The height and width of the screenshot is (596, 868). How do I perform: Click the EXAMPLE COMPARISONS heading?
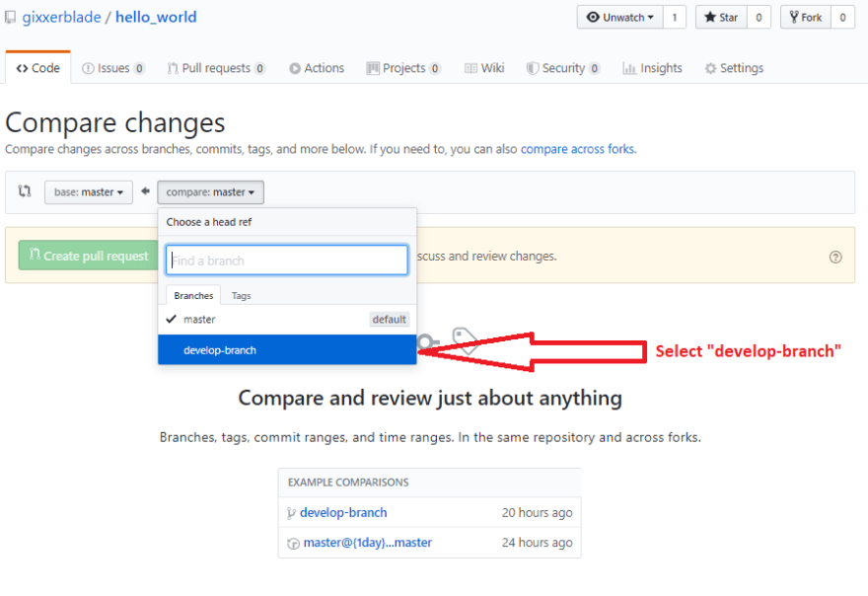click(x=348, y=483)
